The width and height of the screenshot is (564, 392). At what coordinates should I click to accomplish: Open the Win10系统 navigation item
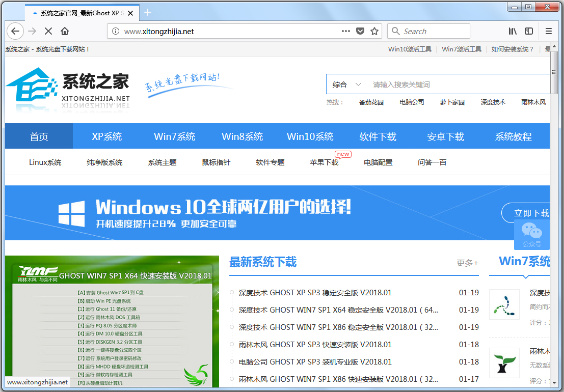click(x=310, y=136)
